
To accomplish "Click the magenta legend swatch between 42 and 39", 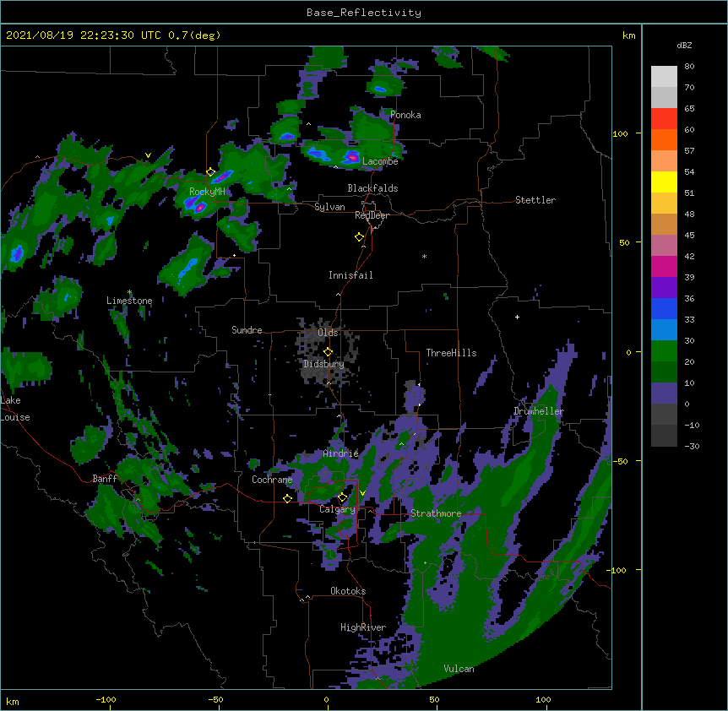I will click(x=664, y=266).
